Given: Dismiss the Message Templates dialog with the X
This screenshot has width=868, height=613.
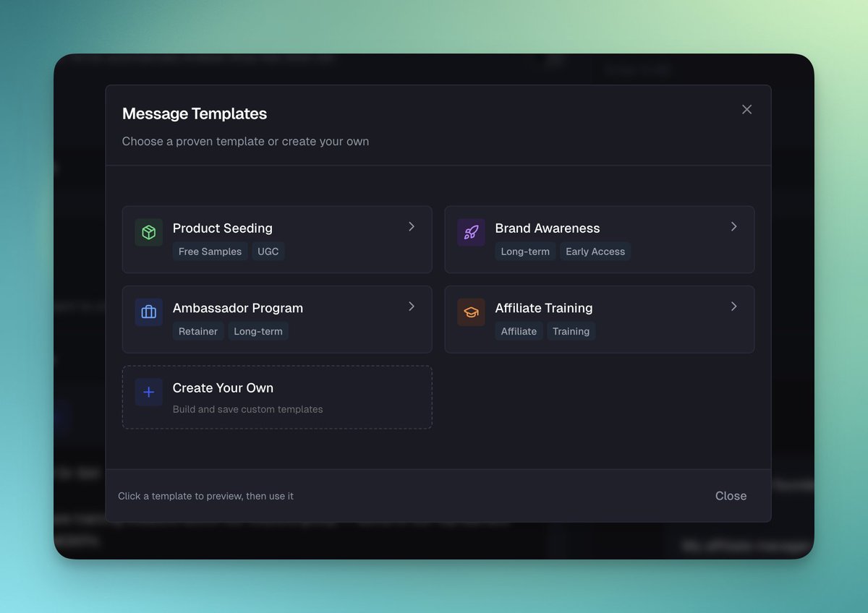Looking at the screenshot, I should pyautogui.click(x=746, y=109).
